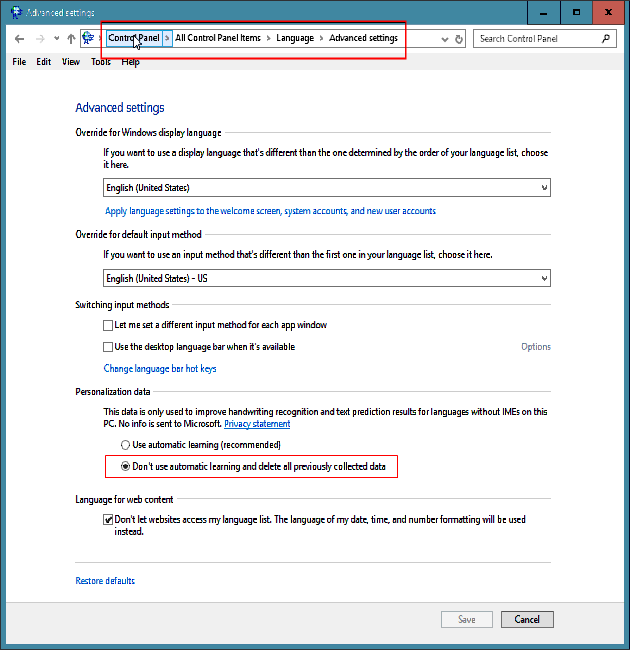
Task: Click the Options link for language bar
Action: [536, 347]
